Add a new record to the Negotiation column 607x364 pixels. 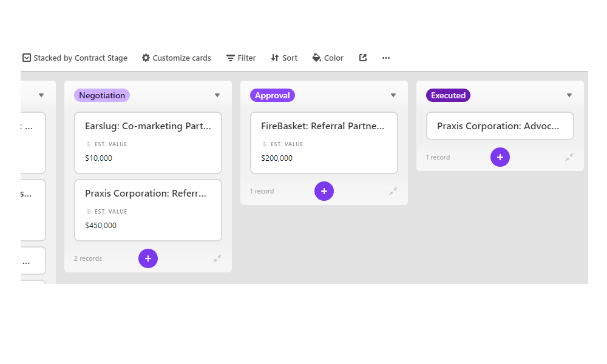[148, 258]
